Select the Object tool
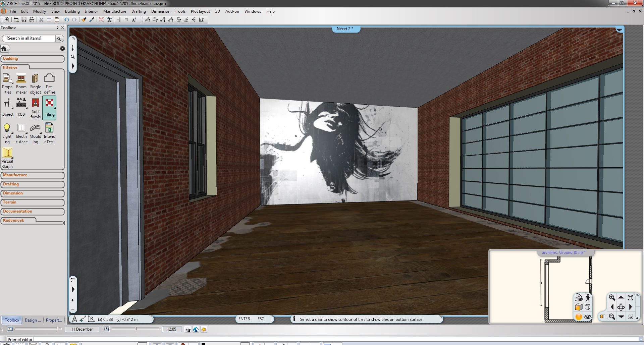644x345 pixels. coord(7,108)
